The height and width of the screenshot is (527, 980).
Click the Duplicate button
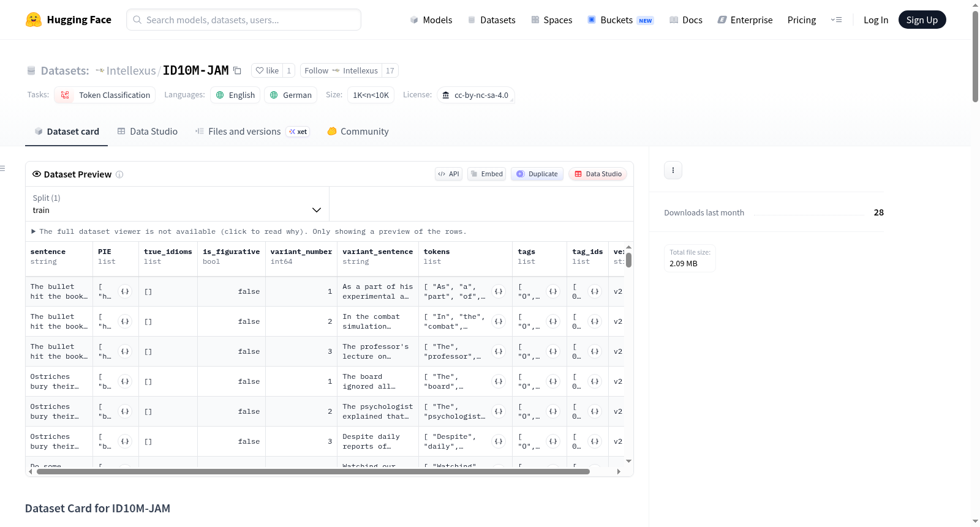point(537,174)
